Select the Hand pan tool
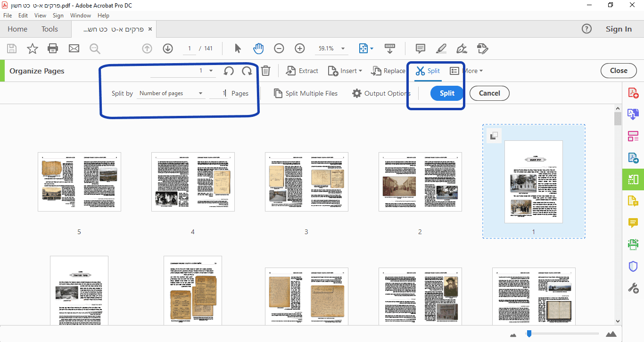Screen dimensions: 644x342 click(258, 49)
